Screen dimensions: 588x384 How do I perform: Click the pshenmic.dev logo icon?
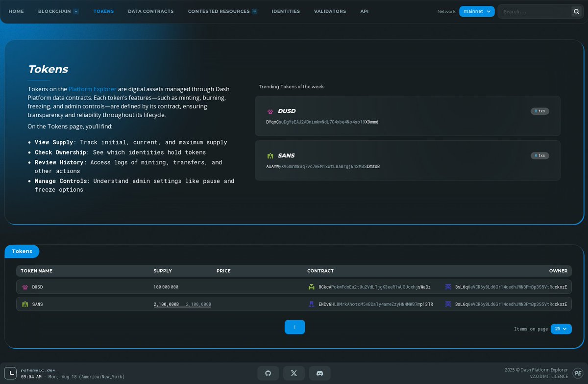(x=10, y=373)
